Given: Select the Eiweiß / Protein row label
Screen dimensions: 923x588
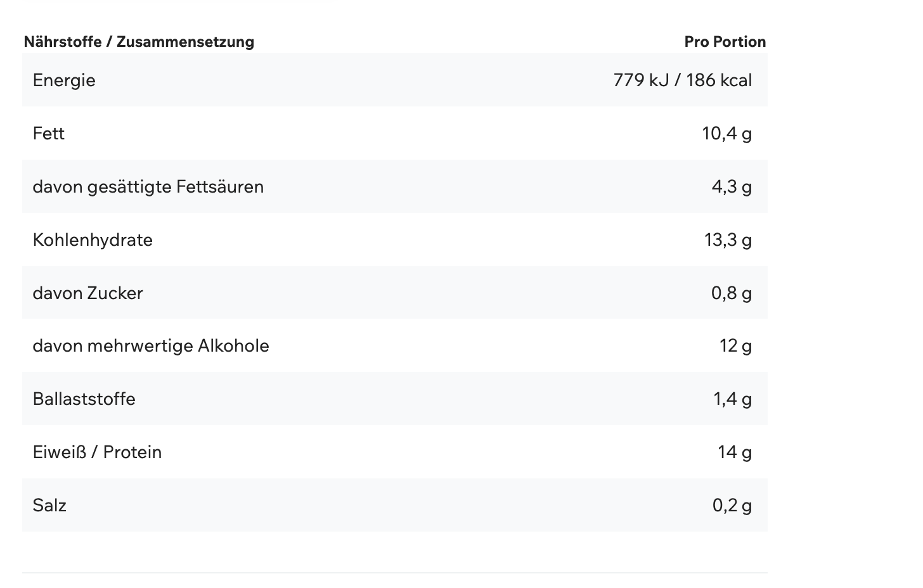Looking at the screenshot, I should (97, 452).
